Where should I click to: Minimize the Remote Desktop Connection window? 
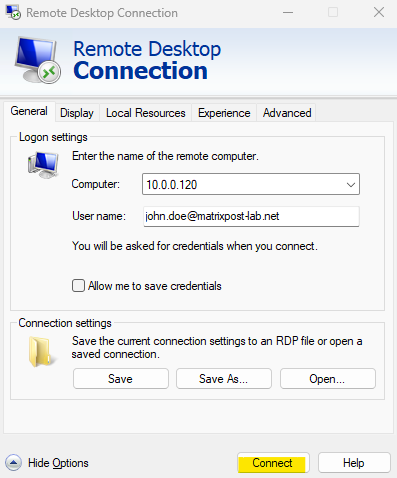(288, 13)
